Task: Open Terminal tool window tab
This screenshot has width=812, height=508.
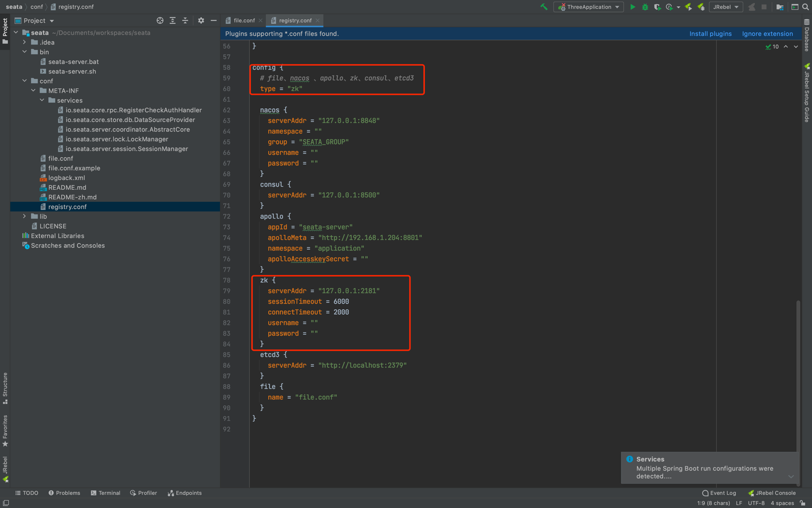Action: [105, 493]
